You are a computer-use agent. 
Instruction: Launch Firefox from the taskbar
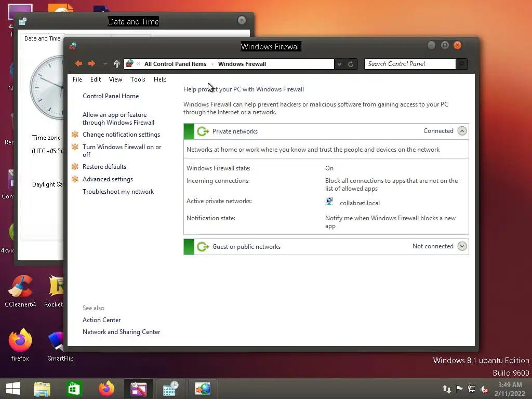coord(106,389)
